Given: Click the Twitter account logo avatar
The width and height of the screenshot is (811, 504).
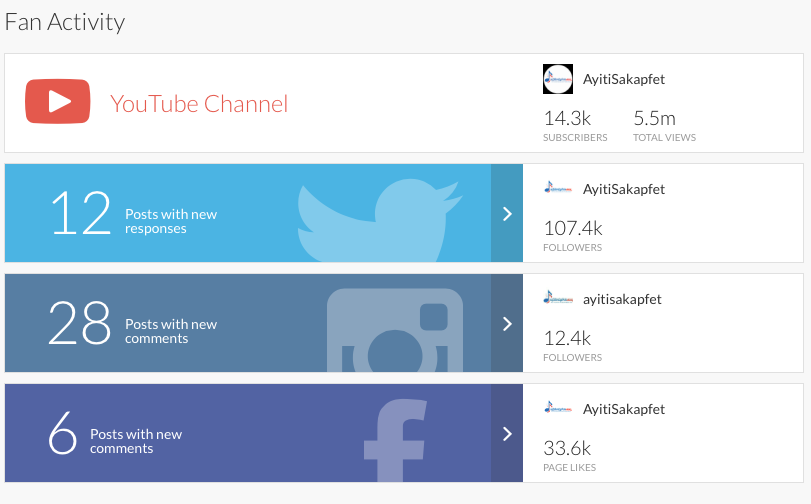Looking at the screenshot, I should 558,189.
